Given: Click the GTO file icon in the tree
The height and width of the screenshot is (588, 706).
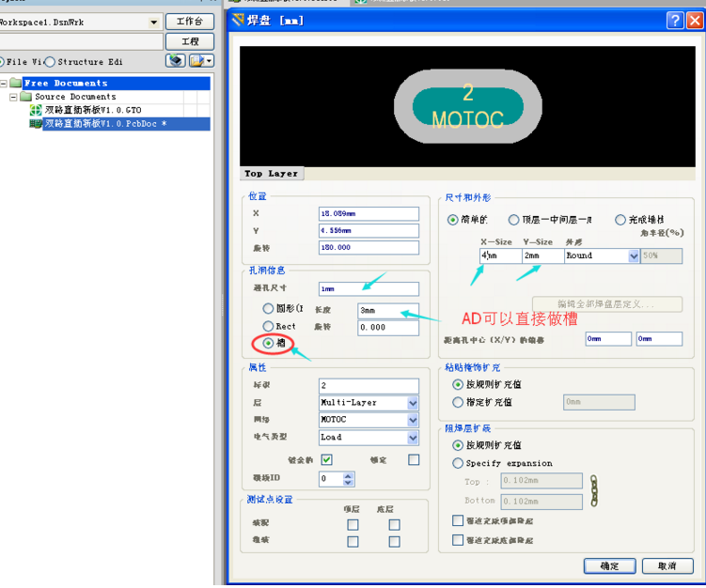Looking at the screenshot, I should pos(36,110).
